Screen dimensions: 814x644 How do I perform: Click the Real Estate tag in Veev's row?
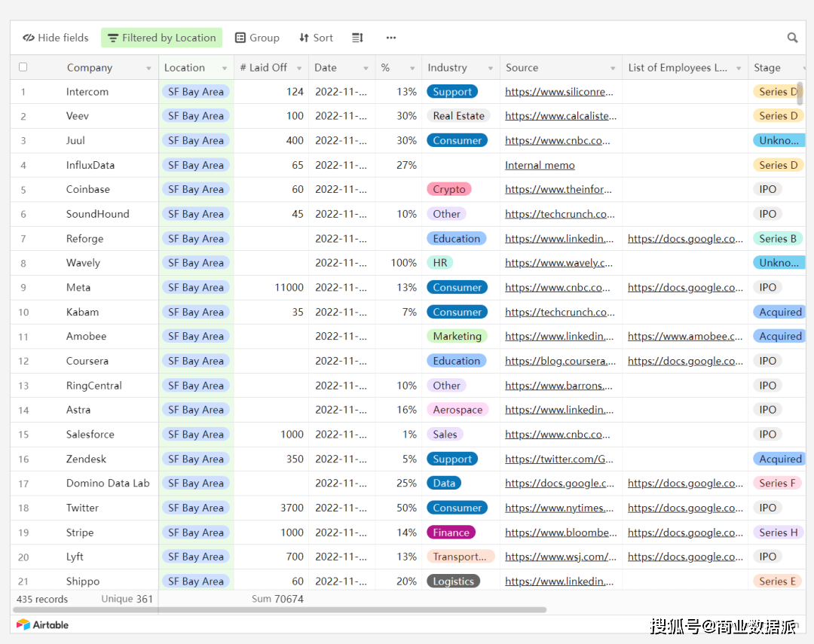459,116
